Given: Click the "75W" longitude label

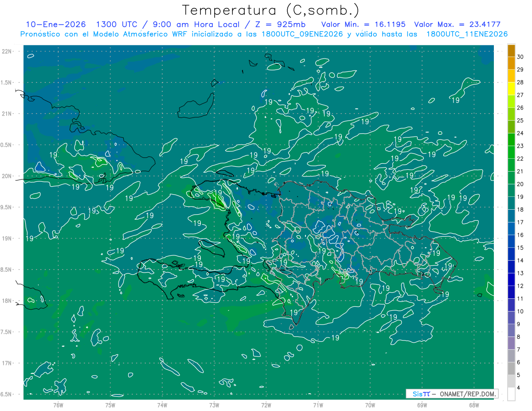Looking at the screenshot, I should 110,405.
